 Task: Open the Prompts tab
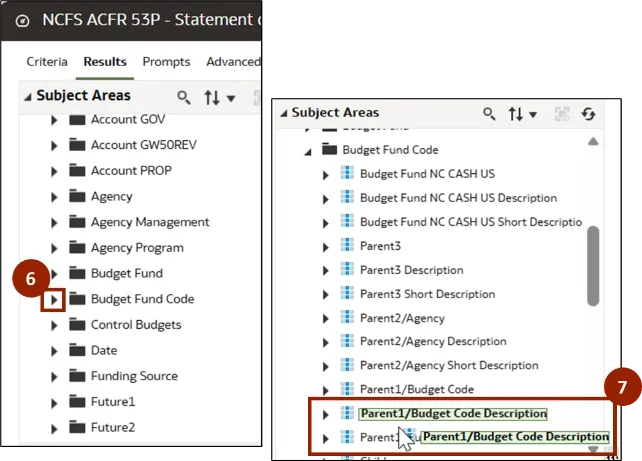coord(166,62)
